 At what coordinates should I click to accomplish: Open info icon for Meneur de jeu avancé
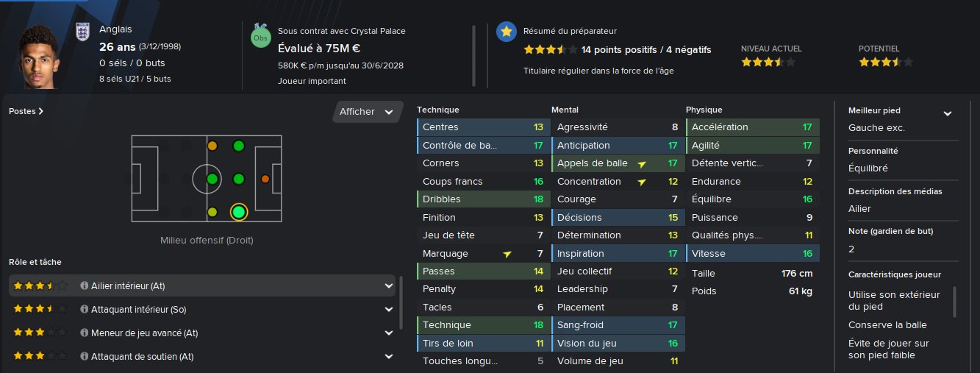click(x=85, y=333)
